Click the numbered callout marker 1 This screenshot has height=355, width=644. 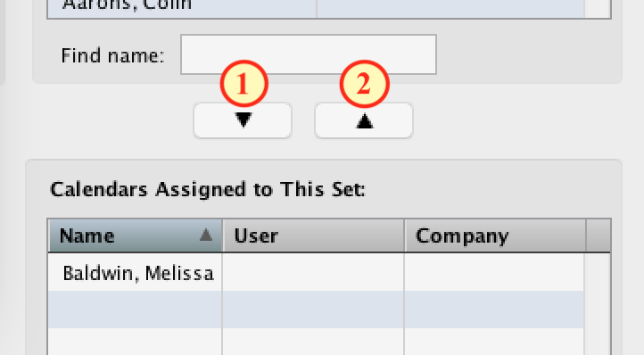coord(244,84)
